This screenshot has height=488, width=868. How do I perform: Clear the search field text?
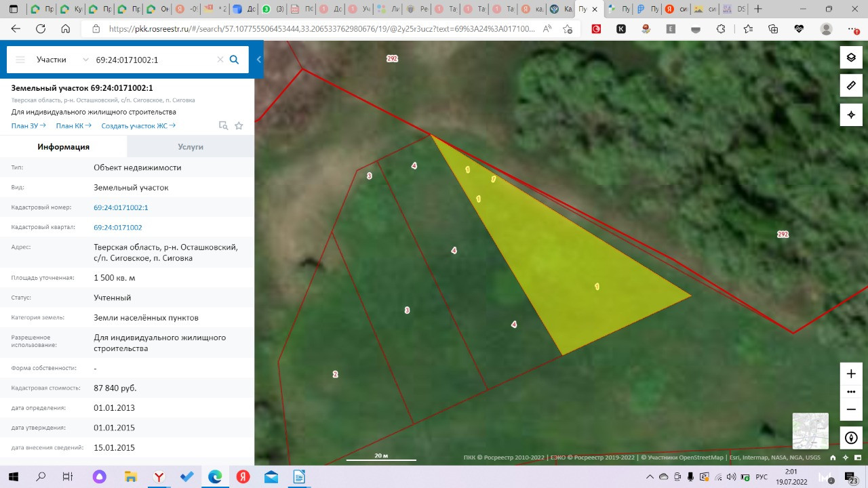point(220,60)
